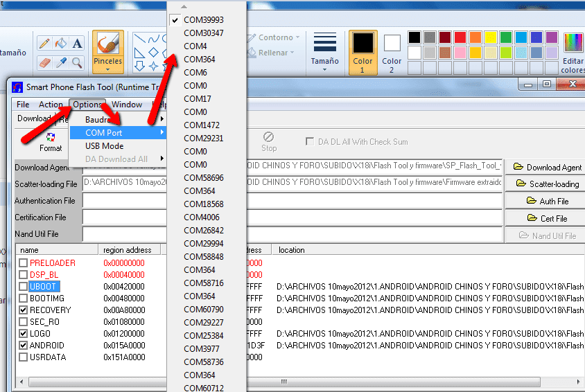
Task: Select the Magnifier tool in Paint
Action: (x=77, y=62)
